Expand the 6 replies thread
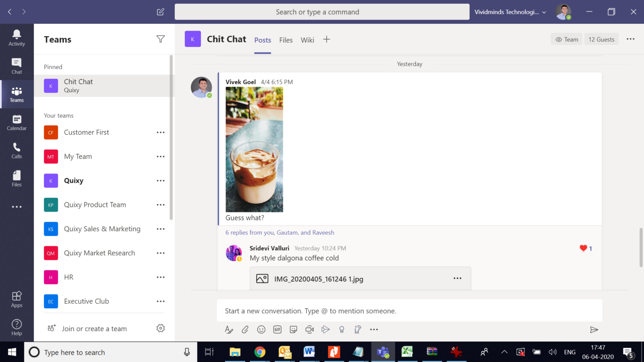 [280, 233]
